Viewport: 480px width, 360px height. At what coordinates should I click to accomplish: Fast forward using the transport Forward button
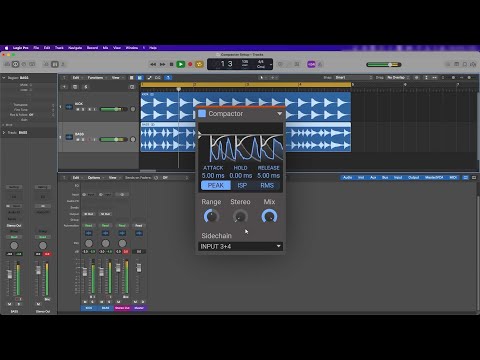(x=162, y=64)
